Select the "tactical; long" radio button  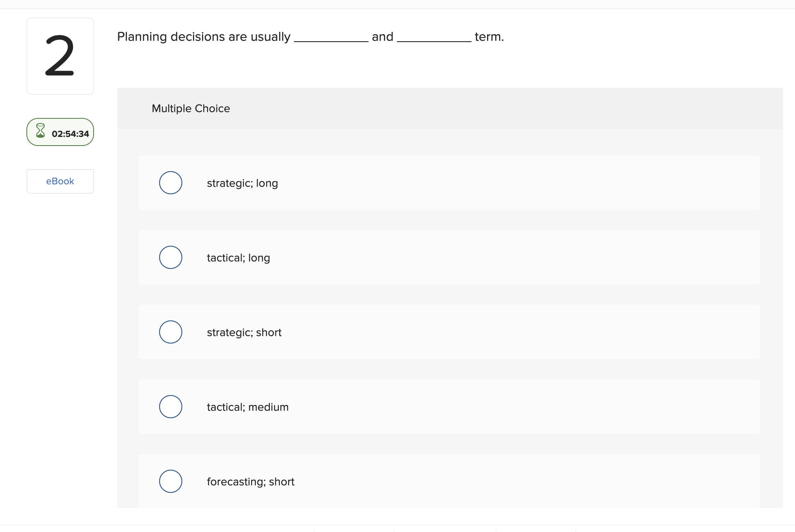[170, 257]
